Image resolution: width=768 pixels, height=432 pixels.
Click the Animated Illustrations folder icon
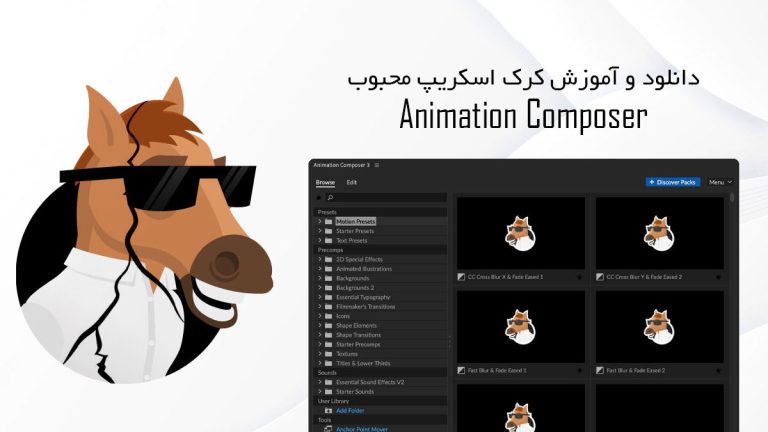(329, 268)
